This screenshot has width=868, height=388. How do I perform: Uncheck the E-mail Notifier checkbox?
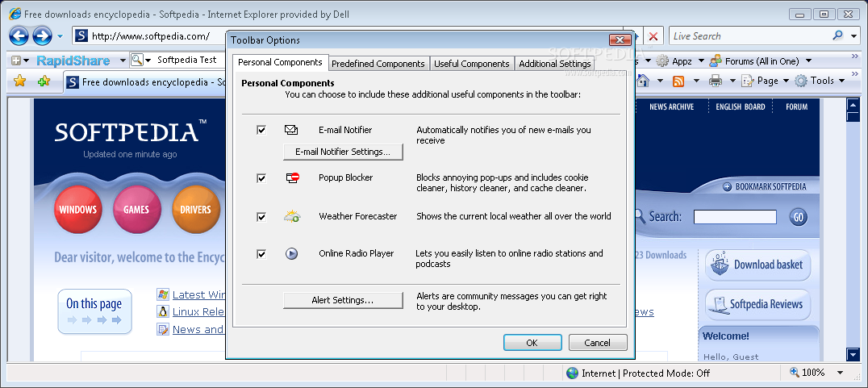pyautogui.click(x=261, y=130)
